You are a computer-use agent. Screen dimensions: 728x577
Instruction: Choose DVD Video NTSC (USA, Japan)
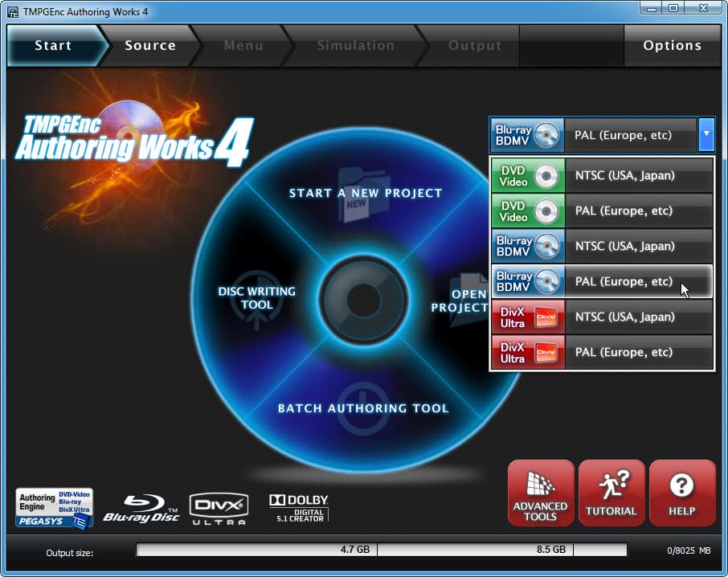(602, 175)
